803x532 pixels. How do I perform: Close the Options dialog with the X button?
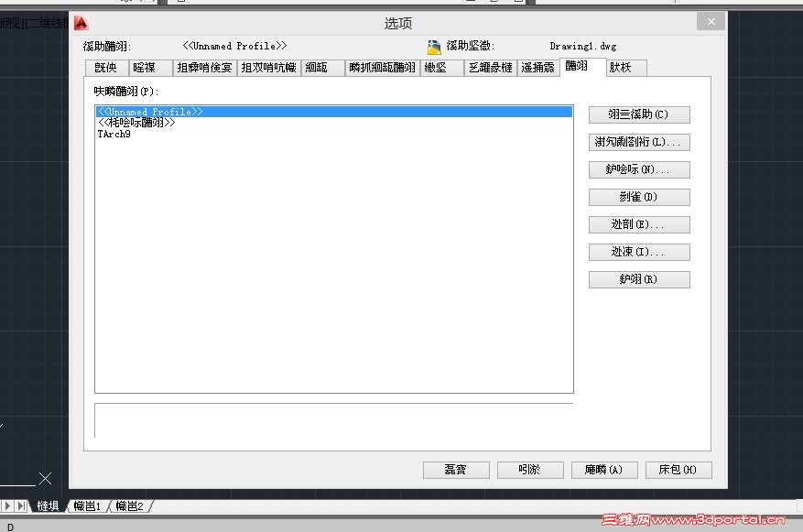point(711,21)
